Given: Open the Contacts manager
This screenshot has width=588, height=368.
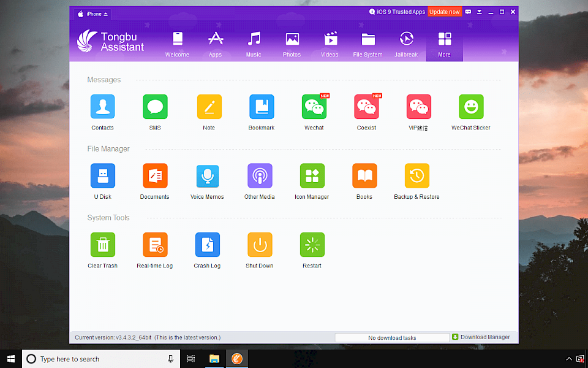Looking at the screenshot, I should [102, 107].
